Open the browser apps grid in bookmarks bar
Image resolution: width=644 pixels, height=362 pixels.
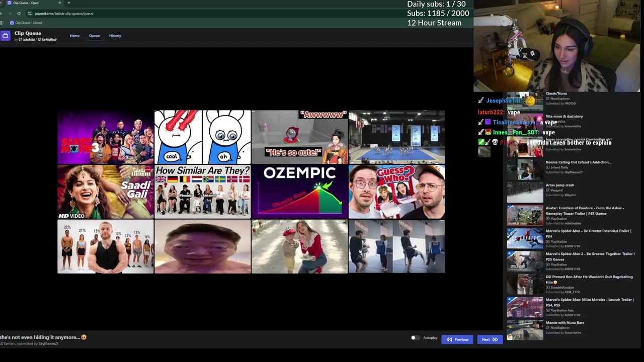[x=2, y=23]
